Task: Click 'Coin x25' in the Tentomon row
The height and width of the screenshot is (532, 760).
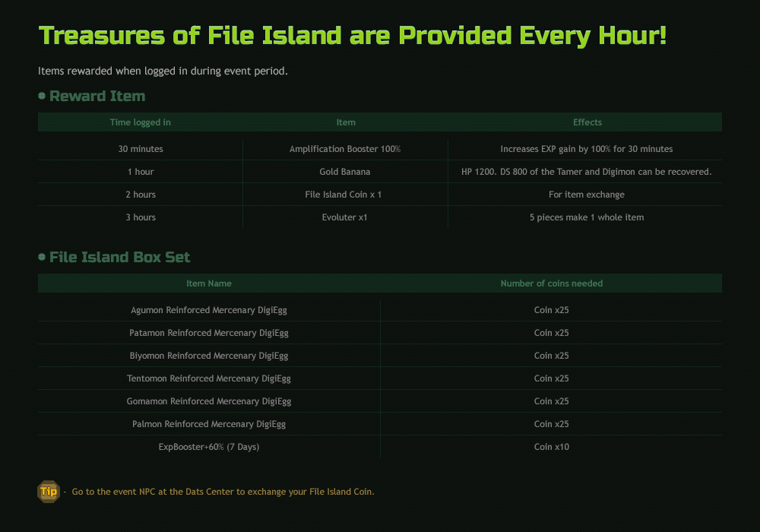Action: [x=552, y=378]
